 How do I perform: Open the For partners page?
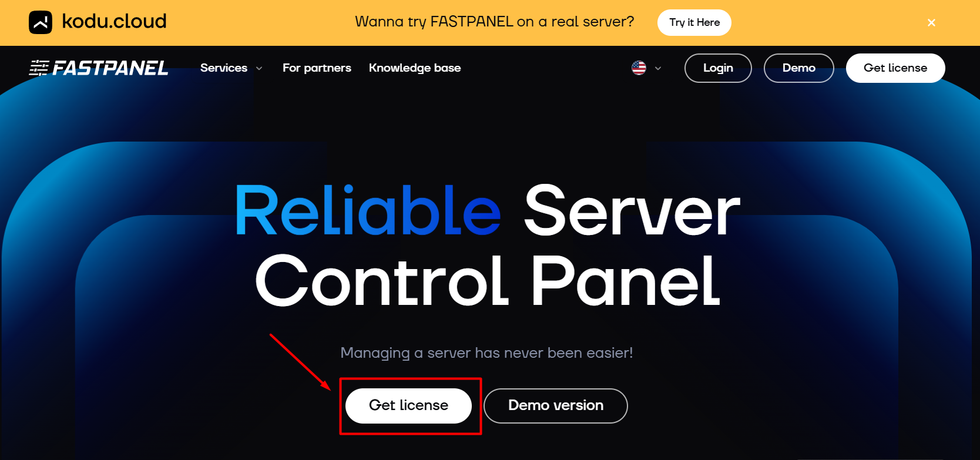click(x=317, y=68)
